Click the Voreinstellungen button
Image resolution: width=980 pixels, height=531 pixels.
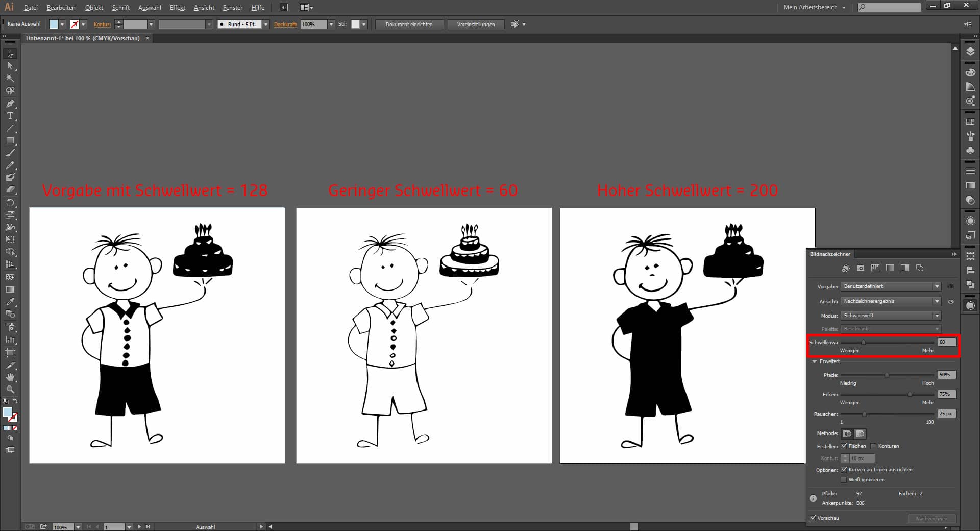click(x=476, y=25)
